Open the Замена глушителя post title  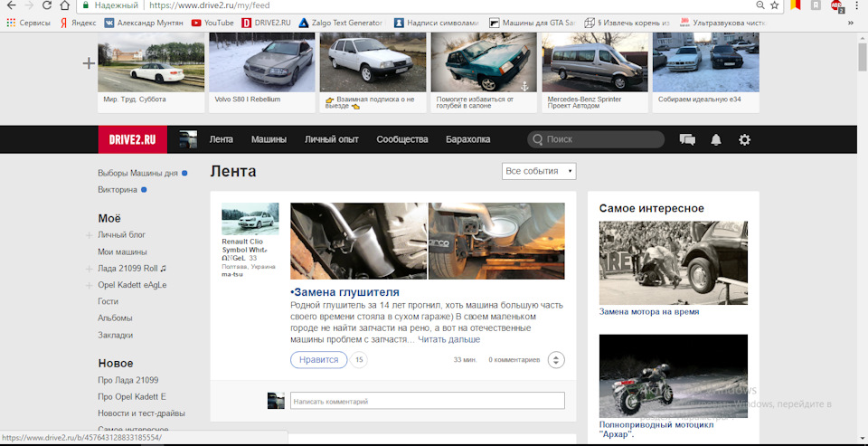344,292
